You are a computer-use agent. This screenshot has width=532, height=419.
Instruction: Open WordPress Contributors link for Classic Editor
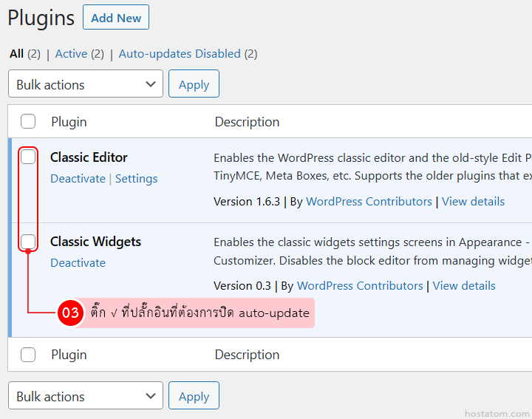(369, 202)
